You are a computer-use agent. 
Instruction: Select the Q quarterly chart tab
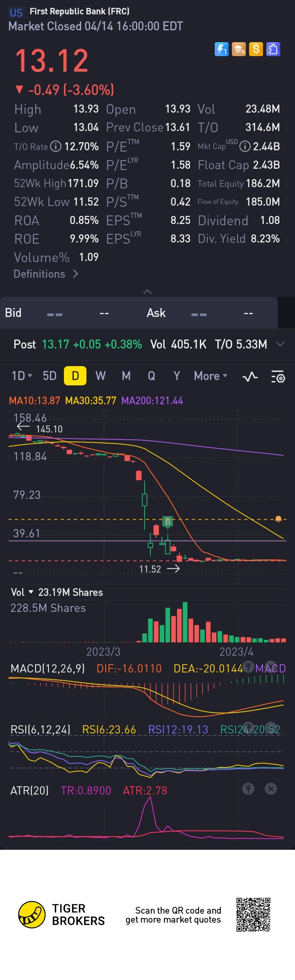(152, 376)
